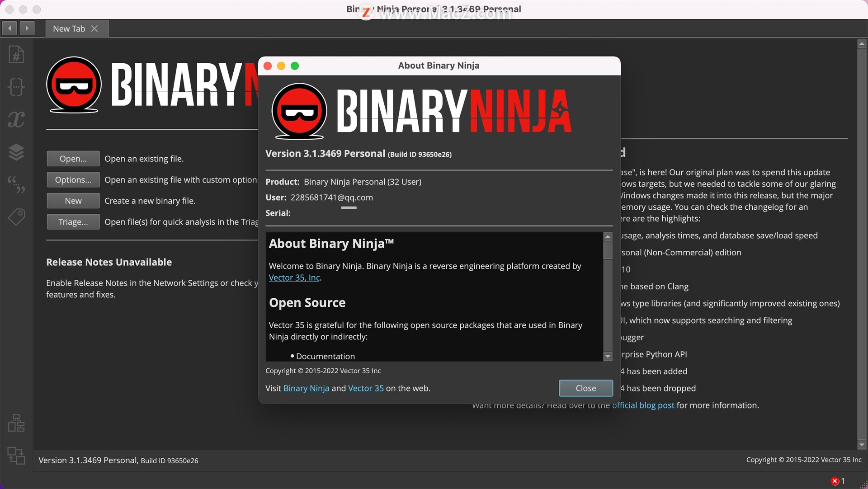Screen dimensions: 868x489
Task: Click the Open Source heading
Action: pyautogui.click(x=307, y=303)
